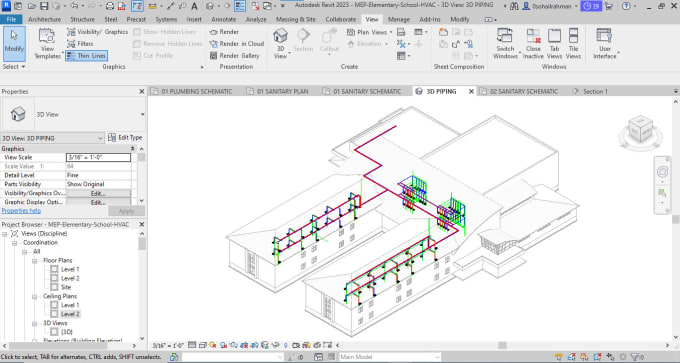This screenshot has width=680, height=363.
Task: Open the Collaborate ribbon tab
Action: pyautogui.click(x=340, y=20)
